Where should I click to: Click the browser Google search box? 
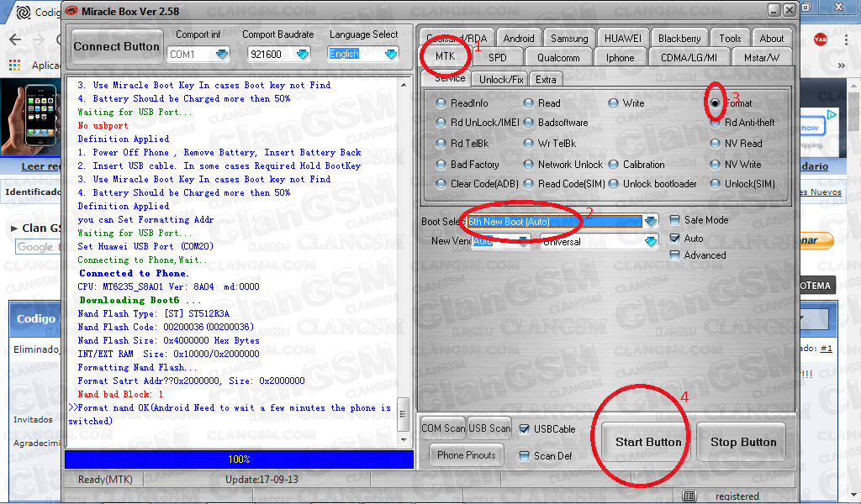pos(37,247)
